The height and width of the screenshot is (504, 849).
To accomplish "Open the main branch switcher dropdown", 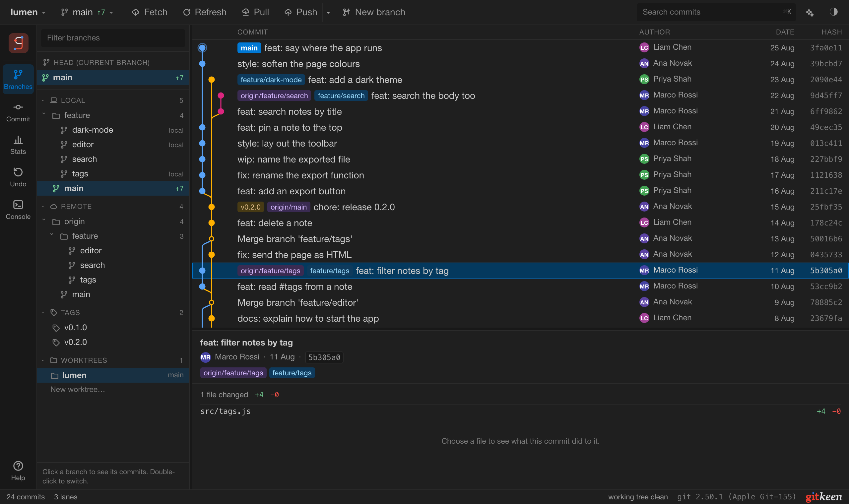I will tap(87, 12).
